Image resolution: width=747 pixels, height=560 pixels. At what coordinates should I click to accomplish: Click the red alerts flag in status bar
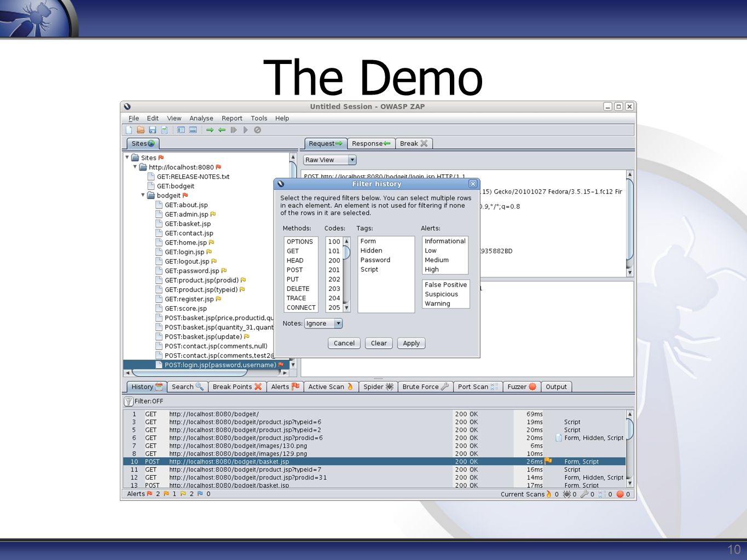[x=149, y=494]
